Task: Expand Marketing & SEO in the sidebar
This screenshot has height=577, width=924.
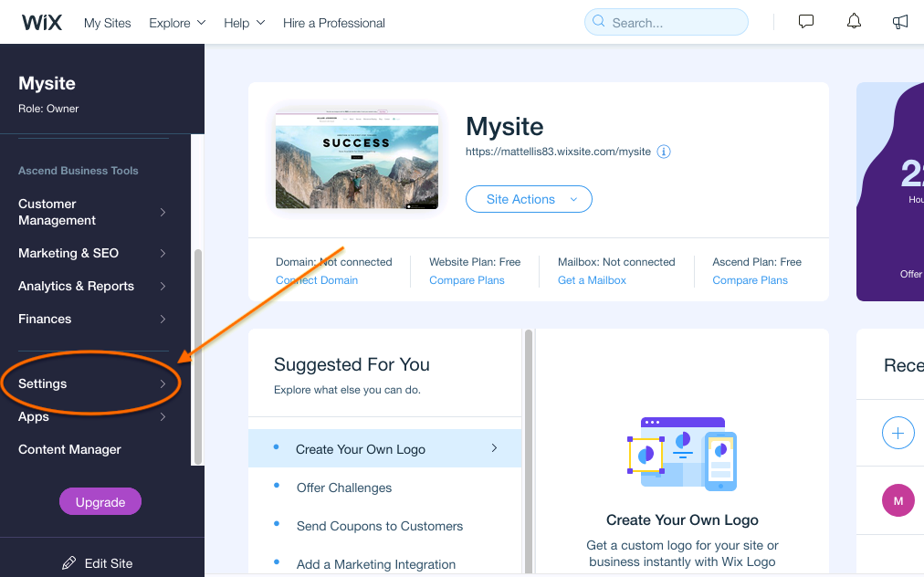Action: click(x=92, y=253)
